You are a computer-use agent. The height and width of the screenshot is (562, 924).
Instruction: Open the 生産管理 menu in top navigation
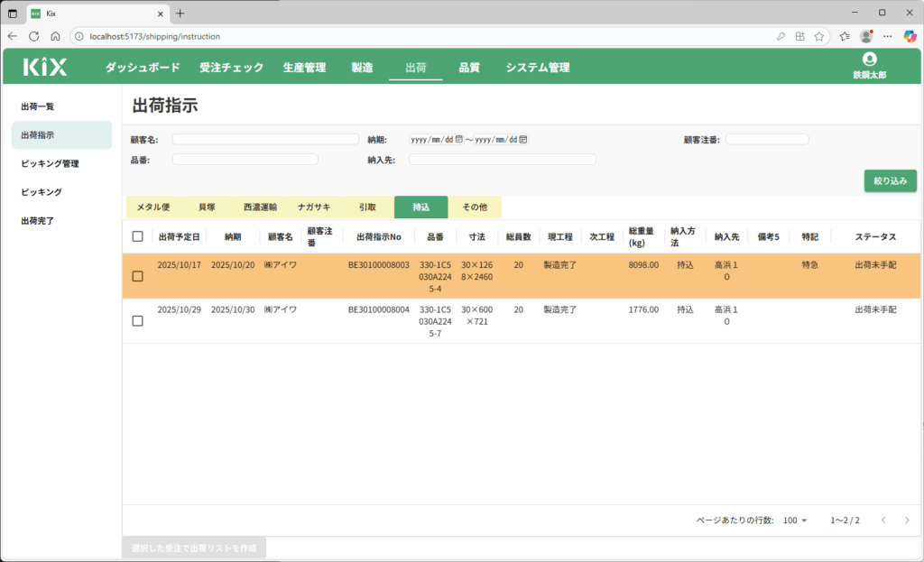(x=304, y=68)
